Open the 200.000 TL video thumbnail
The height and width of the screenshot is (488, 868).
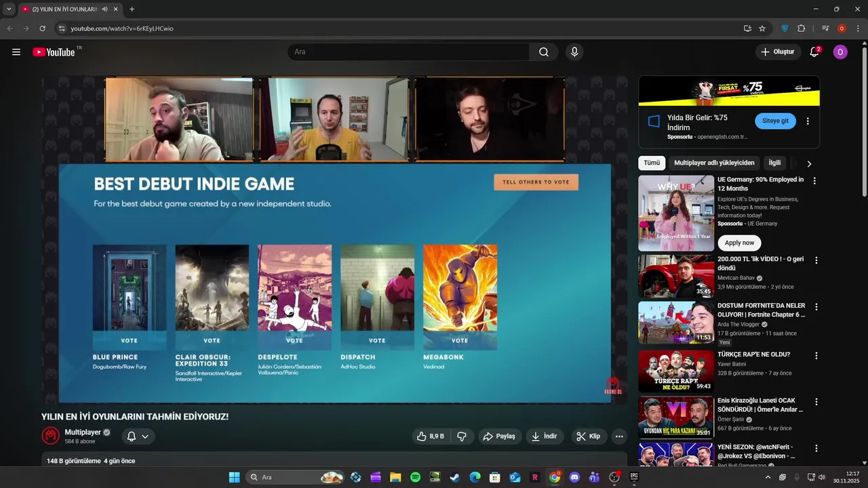click(676, 276)
